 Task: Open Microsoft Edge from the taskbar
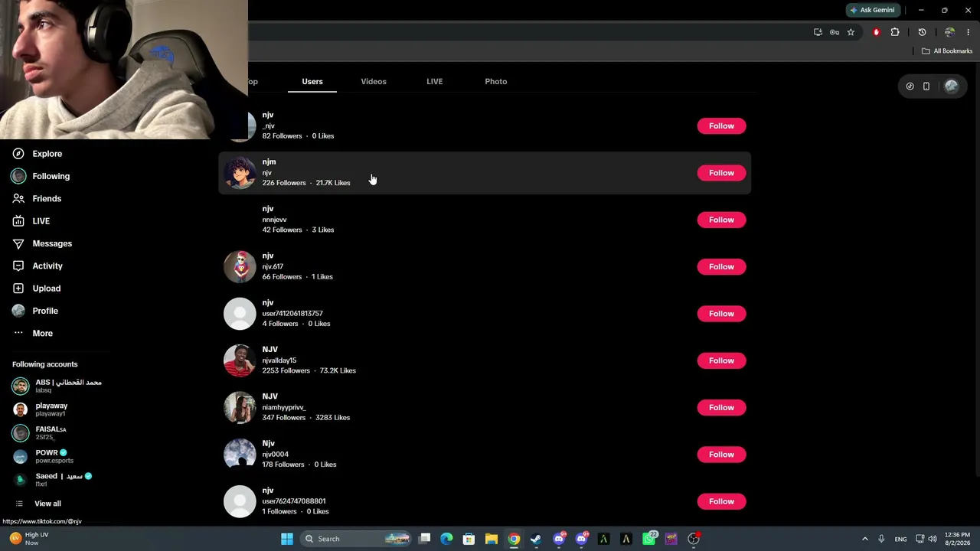pos(447,539)
